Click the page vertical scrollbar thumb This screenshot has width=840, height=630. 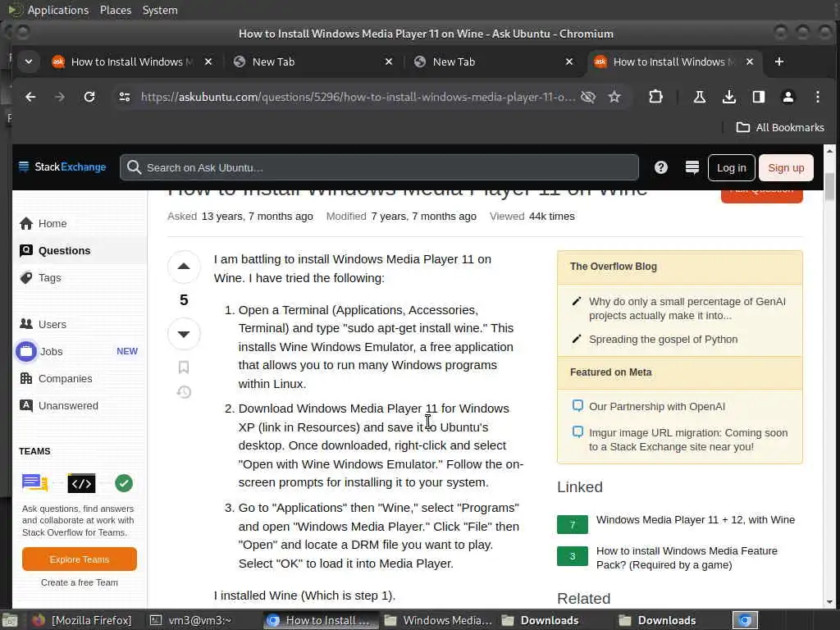coord(829,186)
